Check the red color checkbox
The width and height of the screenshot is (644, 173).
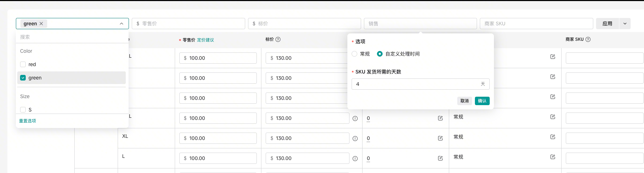(x=23, y=64)
